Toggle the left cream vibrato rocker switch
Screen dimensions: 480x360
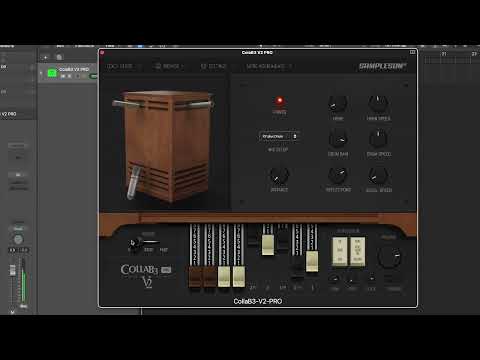point(340,251)
